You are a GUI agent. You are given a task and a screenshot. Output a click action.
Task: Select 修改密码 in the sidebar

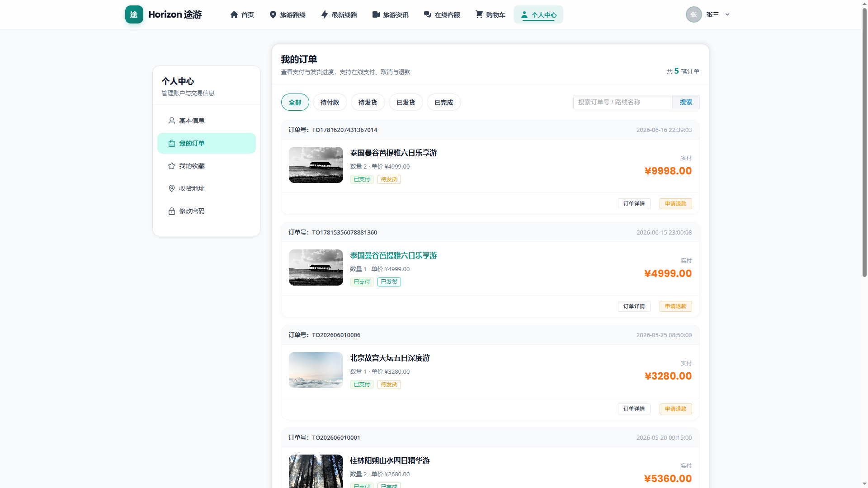point(207,211)
